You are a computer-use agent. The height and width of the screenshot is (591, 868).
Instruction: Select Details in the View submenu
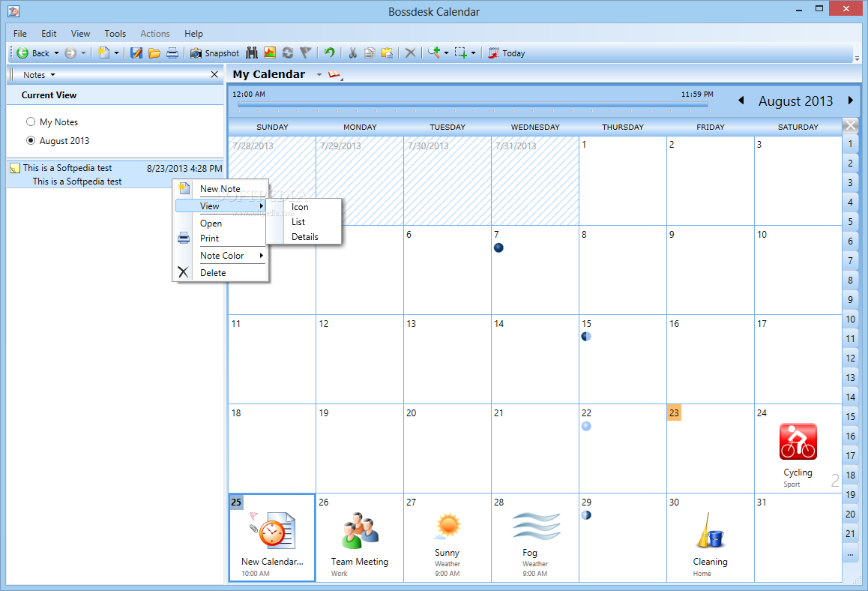[304, 236]
